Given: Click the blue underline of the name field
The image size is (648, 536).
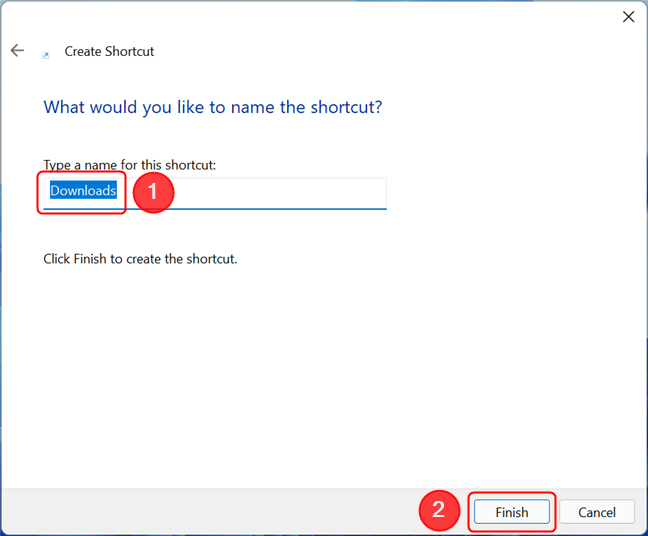Looking at the screenshot, I should point(215,209).
